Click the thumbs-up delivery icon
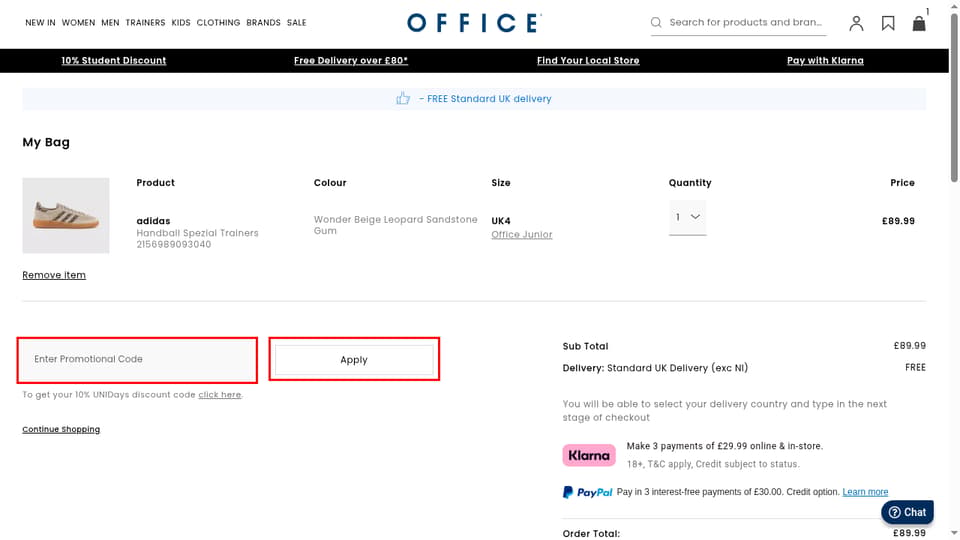This screenshot has width=960, height=540. click(403, 99)
